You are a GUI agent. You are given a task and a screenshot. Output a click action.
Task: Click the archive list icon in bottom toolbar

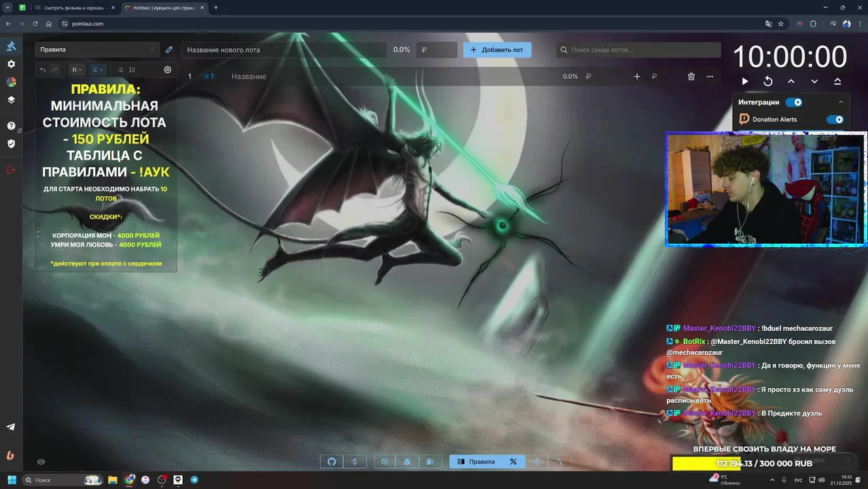(x=430, y=462)
